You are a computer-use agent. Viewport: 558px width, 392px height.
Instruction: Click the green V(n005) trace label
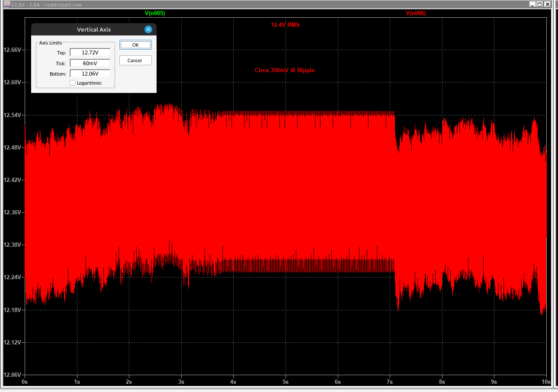point(155,13)
